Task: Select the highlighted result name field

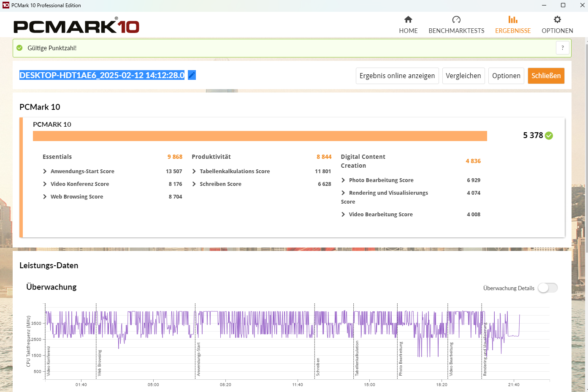Action: point(102,75)
